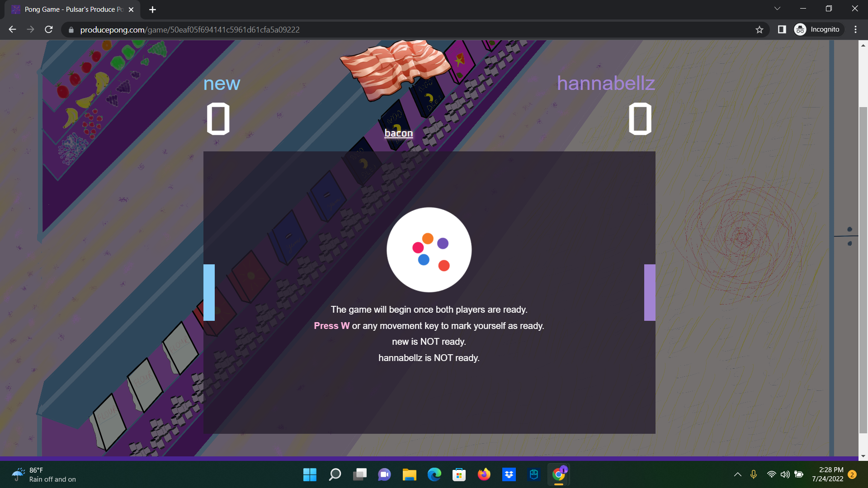
Task: Open the tab search dropdown arrow
Action: click(x=777, y=9)
